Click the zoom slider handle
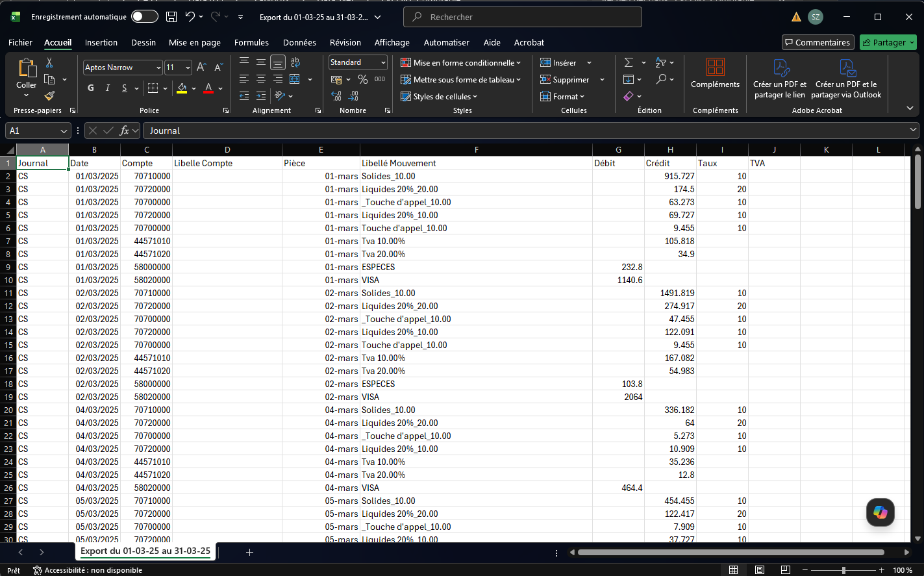 843,570
